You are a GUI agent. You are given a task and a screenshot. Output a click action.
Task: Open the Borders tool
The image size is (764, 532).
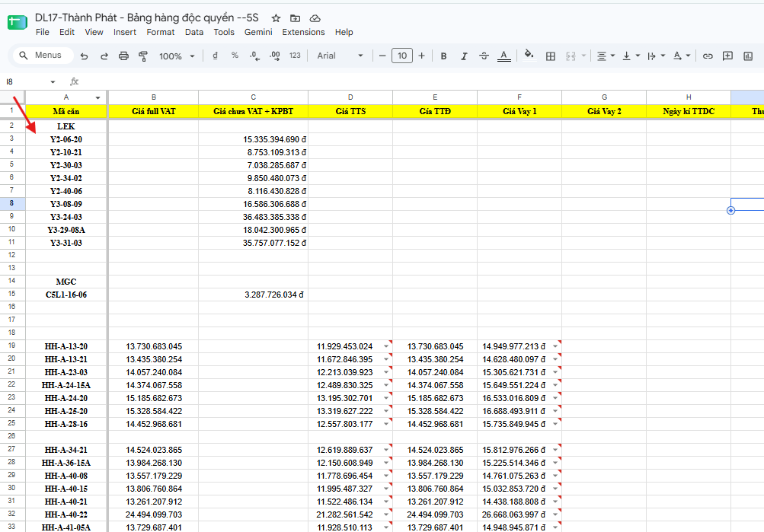click(551, 56)
